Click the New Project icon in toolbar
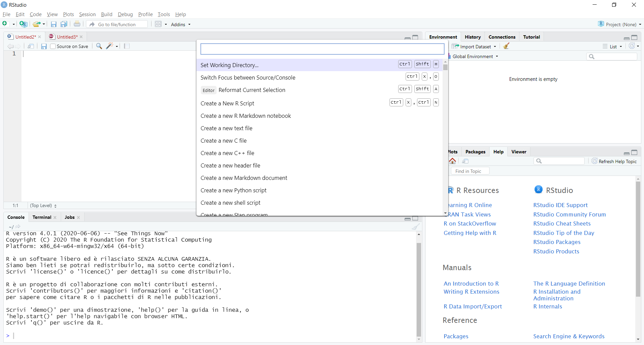Screen dimensions: 644x345 (x=23, y=24)
